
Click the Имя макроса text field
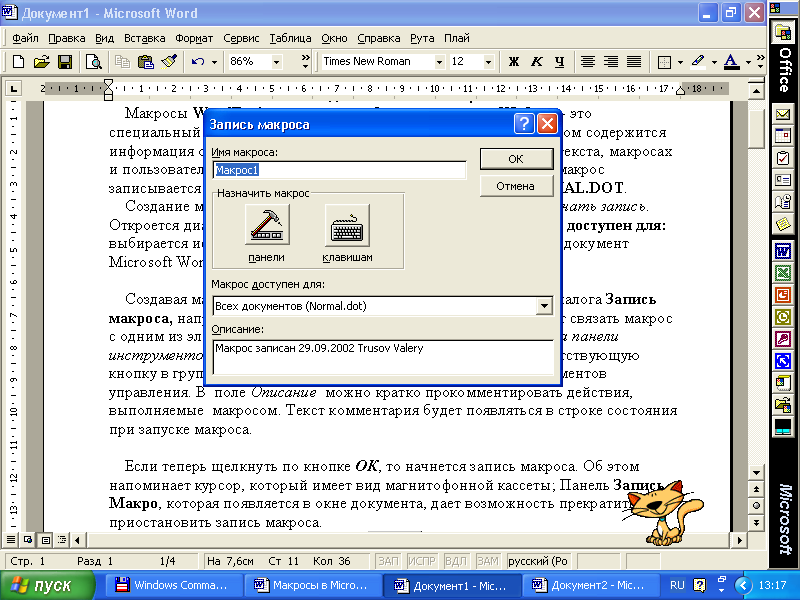click(x=339, y=170)
